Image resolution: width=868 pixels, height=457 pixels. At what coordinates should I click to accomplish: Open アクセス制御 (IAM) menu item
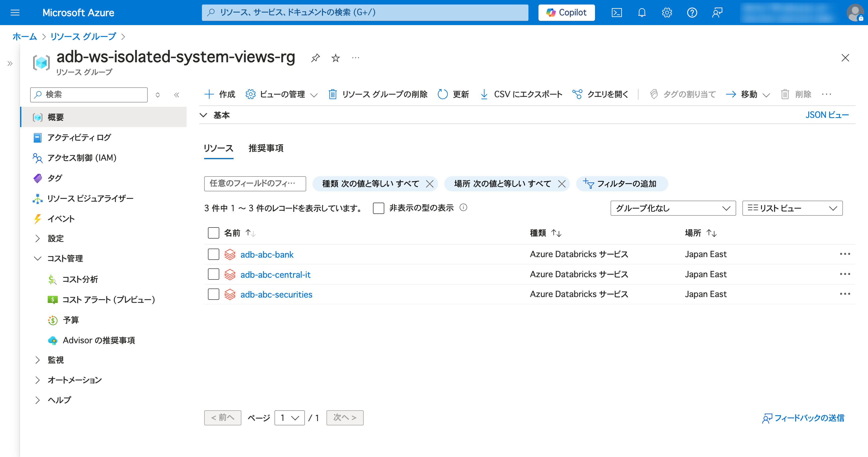click(x=82, y=158)
